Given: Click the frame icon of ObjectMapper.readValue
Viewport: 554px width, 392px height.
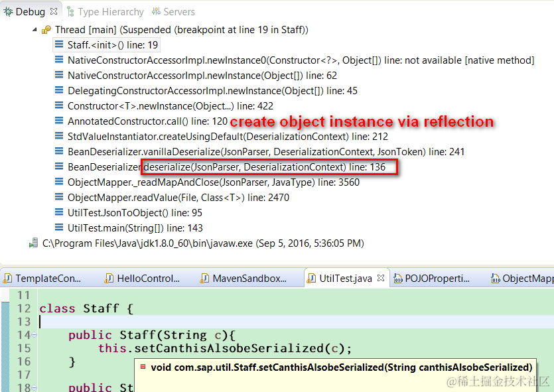Looking at the screenshot, I should point(59,196).
